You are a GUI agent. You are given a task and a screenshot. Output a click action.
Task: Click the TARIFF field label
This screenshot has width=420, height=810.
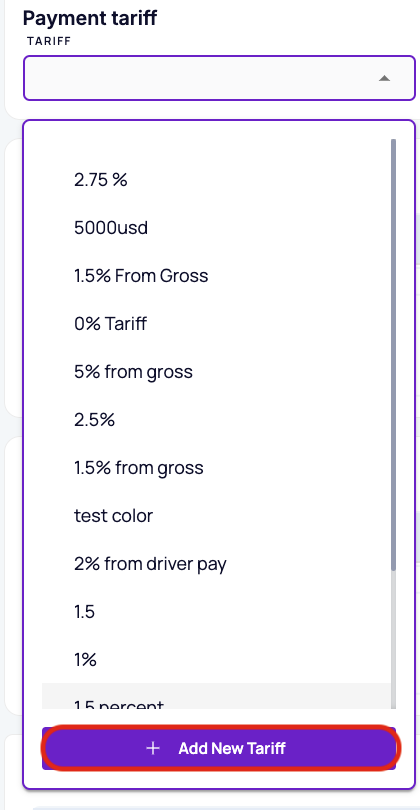point(49,41)
